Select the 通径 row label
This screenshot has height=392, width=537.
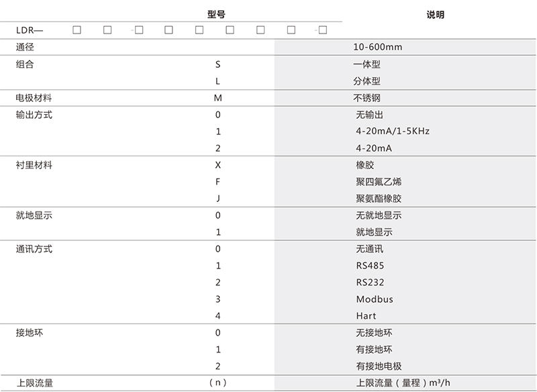tap(25, 47)
